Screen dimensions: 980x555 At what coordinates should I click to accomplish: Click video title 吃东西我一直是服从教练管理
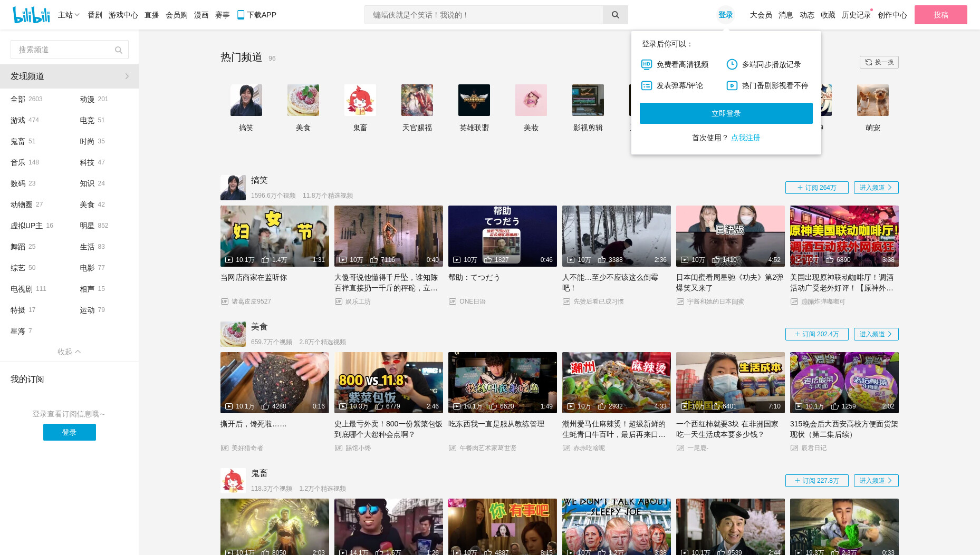(496, 424)
